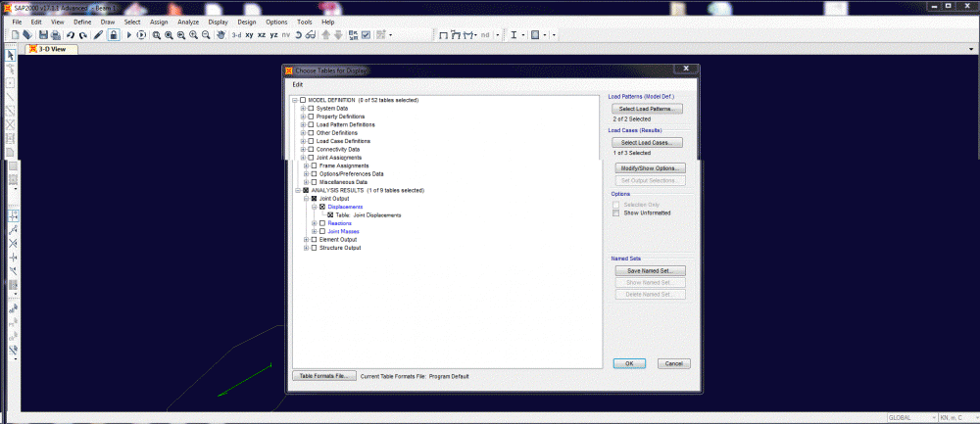Open the Display menu

click(219, 22)
